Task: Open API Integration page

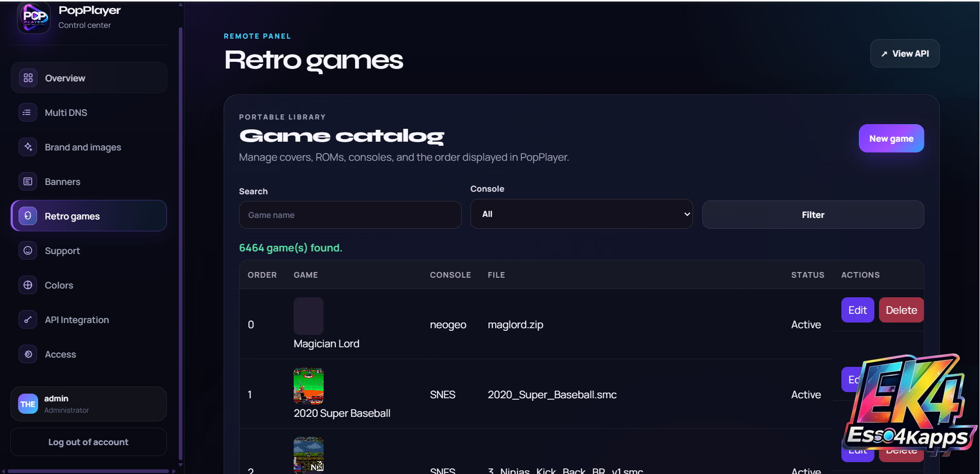Action: click(x=89, y=319)
